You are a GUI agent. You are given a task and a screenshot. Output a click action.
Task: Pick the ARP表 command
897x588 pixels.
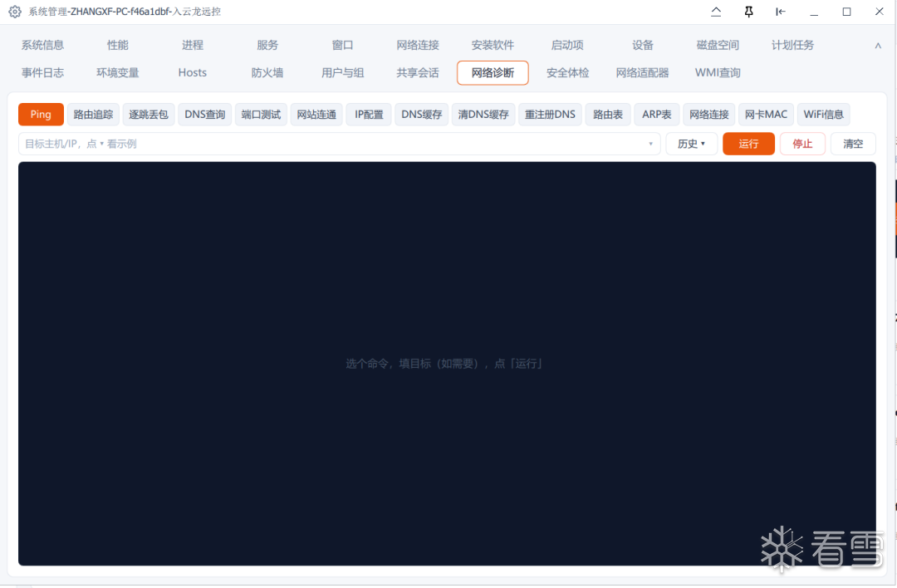click(x=657, y=115)
